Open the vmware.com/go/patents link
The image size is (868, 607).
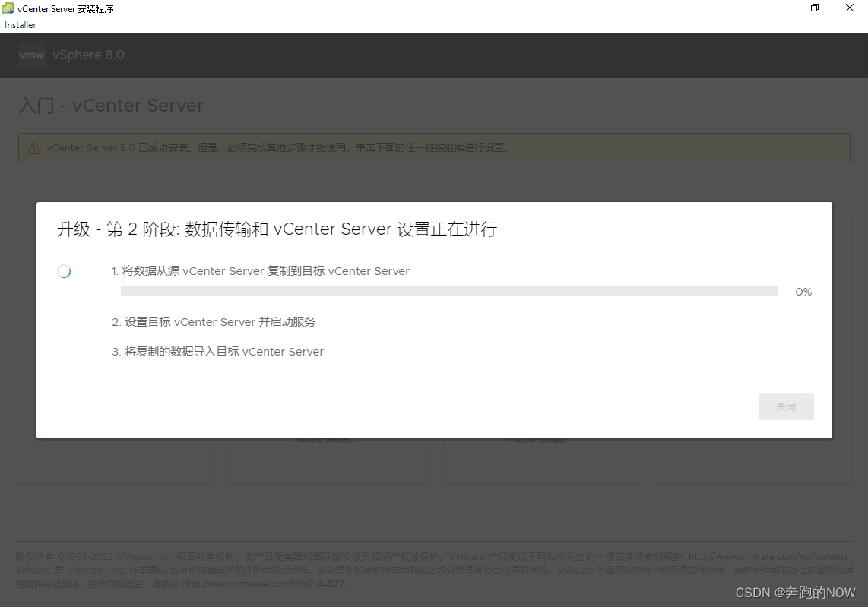point(768,557)
